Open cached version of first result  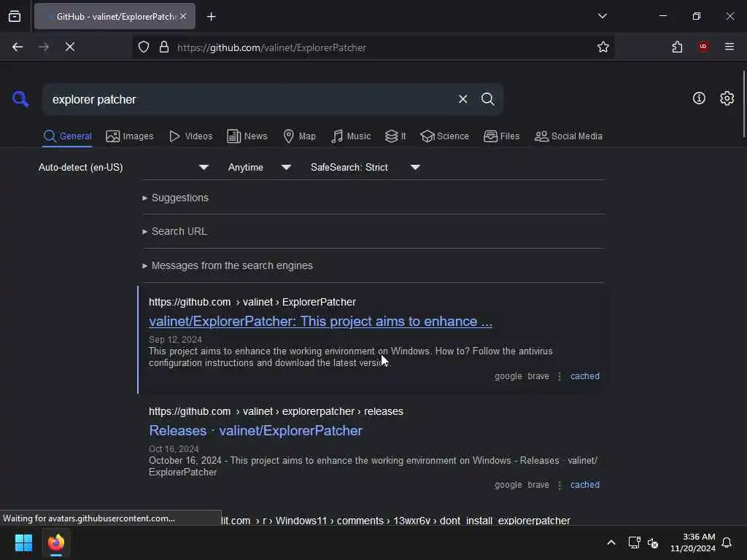point(584,376)
